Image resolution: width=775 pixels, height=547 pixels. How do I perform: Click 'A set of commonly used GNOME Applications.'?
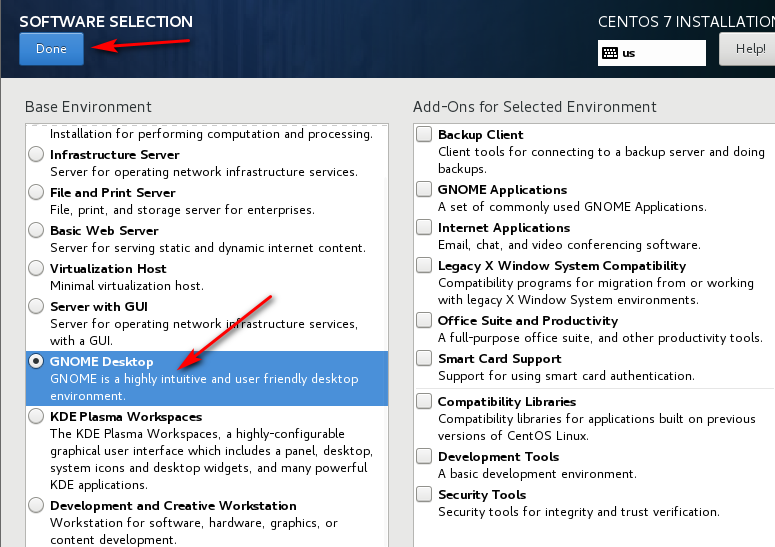pyautogui.click(x=572, y=207)
